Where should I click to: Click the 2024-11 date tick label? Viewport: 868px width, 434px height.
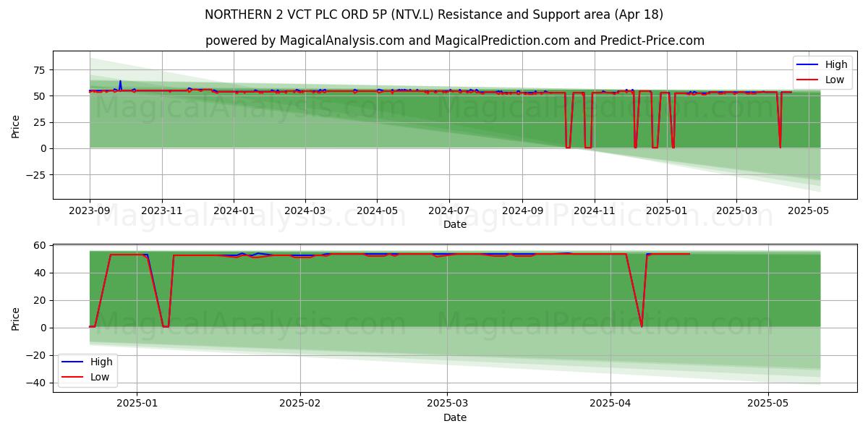(x=595, y=211)
